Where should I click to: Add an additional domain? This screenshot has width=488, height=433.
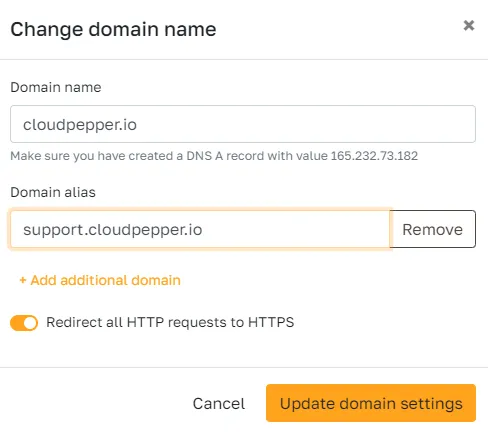pos(100,280)
